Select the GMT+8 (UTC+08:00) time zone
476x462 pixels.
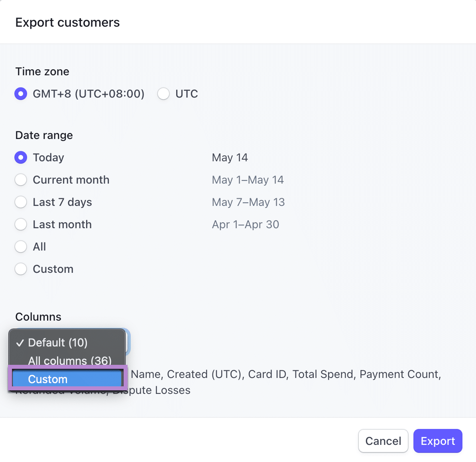(x=21, y=94)
